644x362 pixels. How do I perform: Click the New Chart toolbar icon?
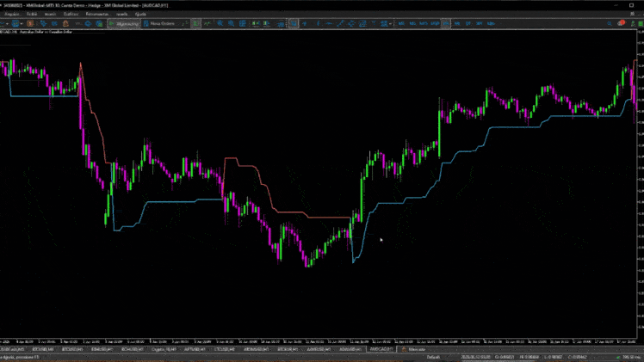click(3, 23)
